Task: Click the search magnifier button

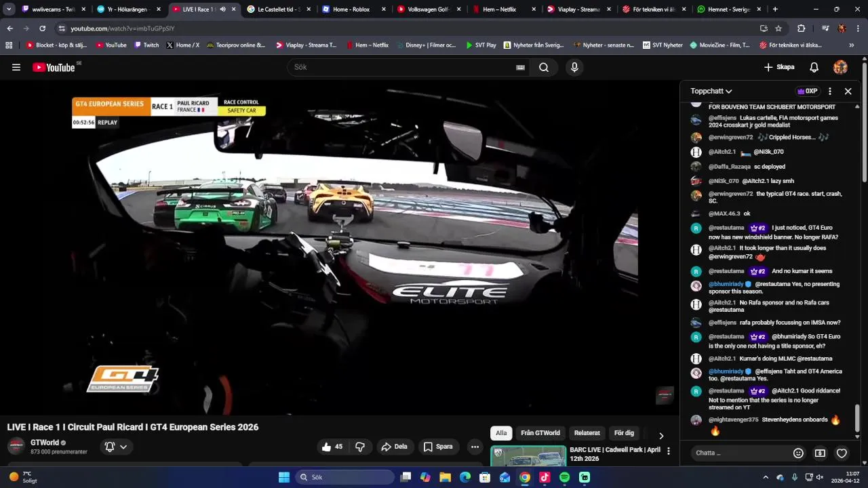Action: 544,67
